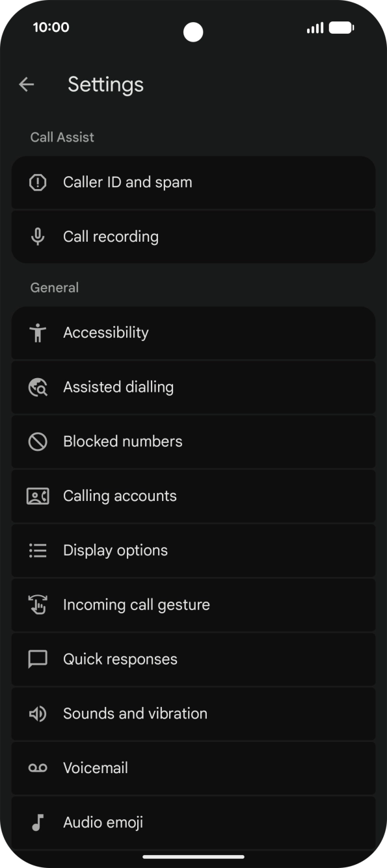Image resolution: width=387 pixels, height=868 pixels.
Task: Select the Call recording microphone icon
Action: (x=38, y=236)
